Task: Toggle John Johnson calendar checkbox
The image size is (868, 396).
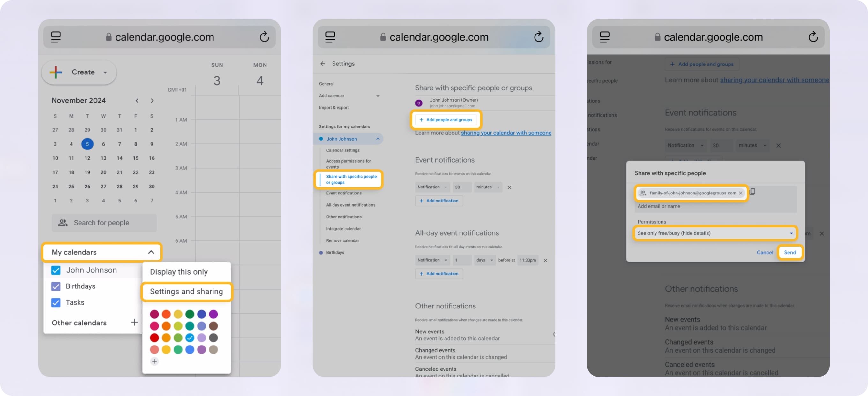Action: [56, 270]
